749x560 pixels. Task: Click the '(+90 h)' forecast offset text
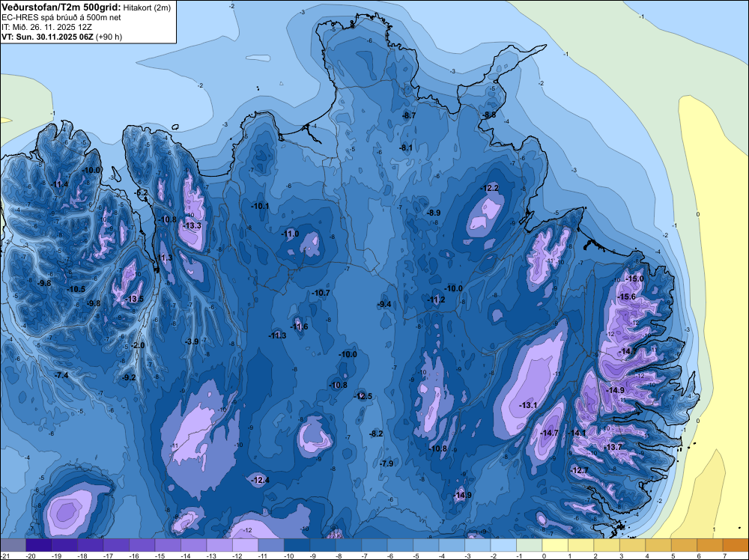(x=109, y=37)
